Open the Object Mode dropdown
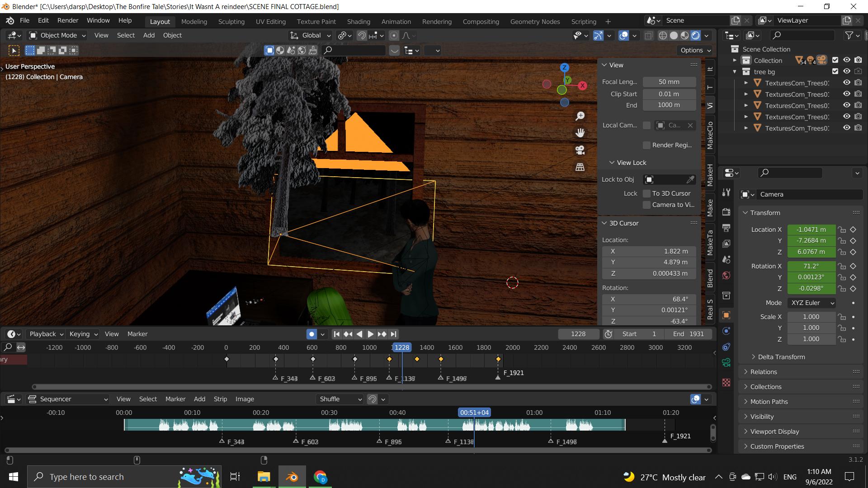Image resolution: width=868 pixels, height=488 pixels. pyautogui.click(x=57, y=35)
